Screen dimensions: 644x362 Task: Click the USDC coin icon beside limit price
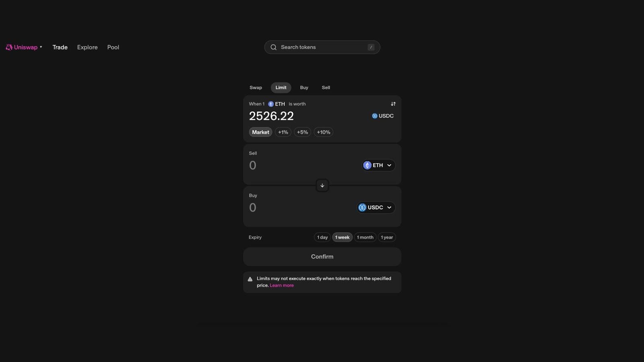coord(375,116)
